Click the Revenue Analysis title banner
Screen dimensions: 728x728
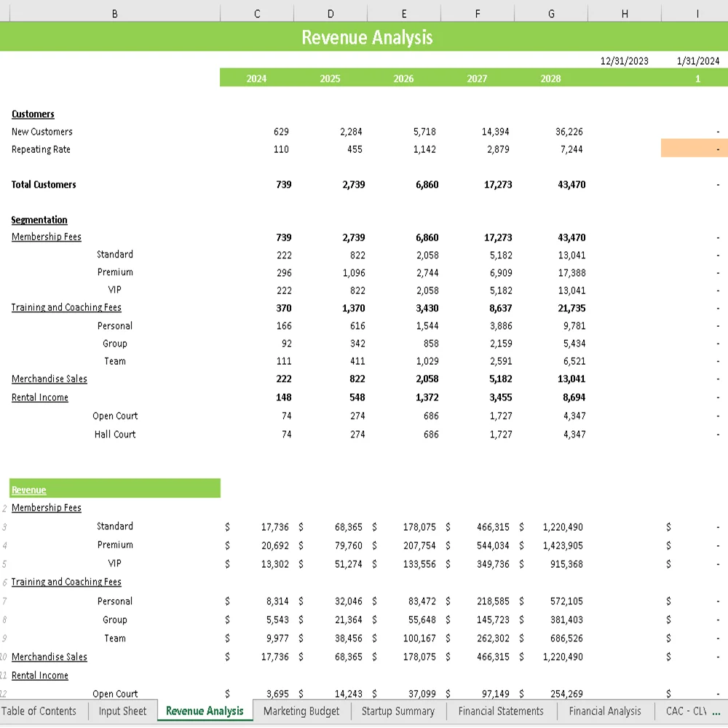(x=366, y=37)
